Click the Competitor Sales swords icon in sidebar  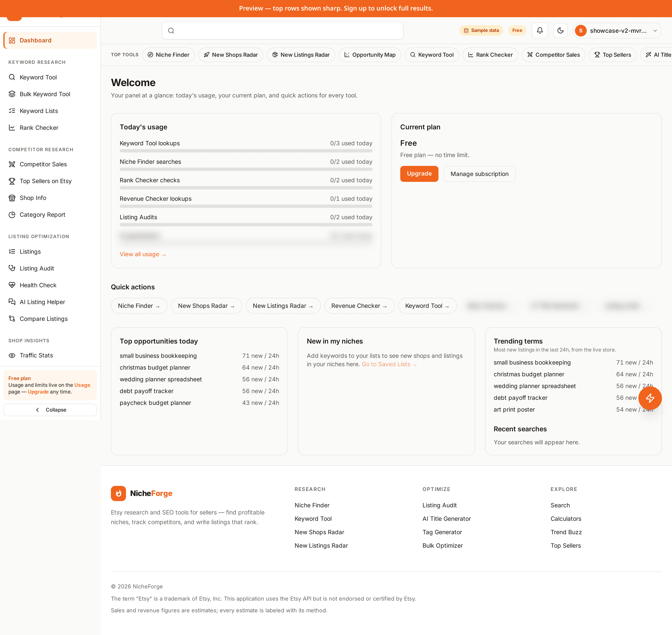(12, 164)
